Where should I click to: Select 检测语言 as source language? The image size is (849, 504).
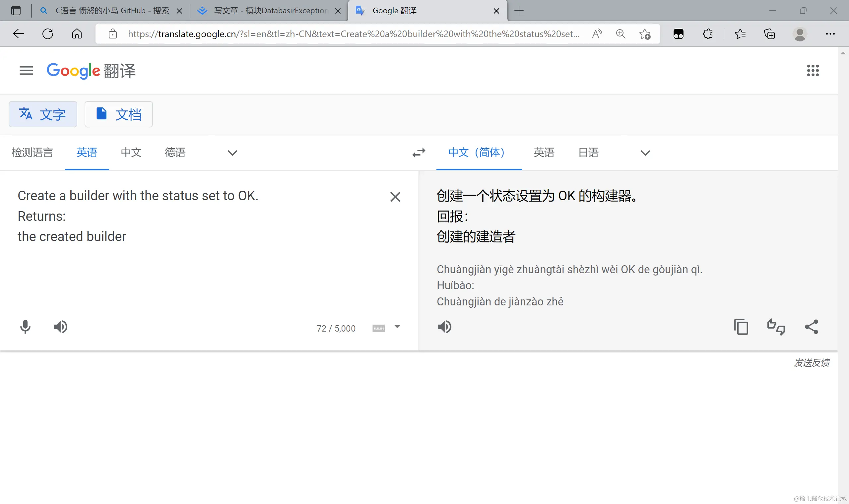[32, 153]
